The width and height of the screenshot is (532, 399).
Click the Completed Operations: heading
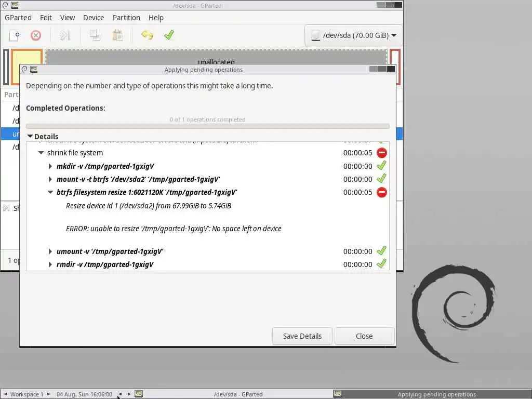65,108
